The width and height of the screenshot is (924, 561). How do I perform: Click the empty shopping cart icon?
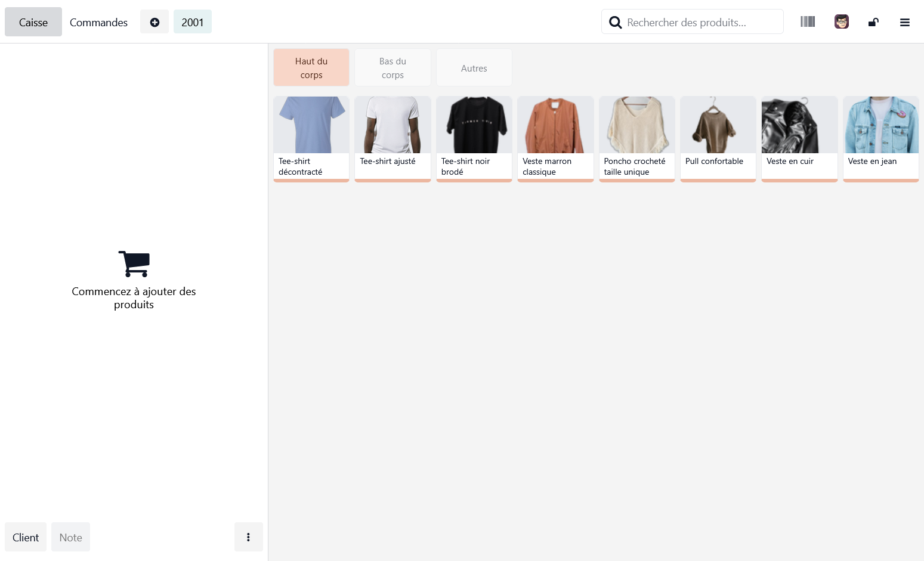[134, 264]
